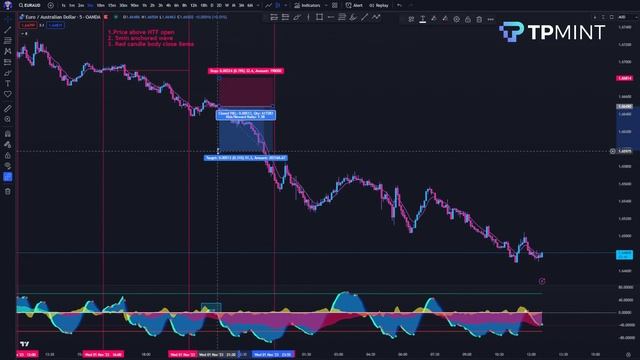This screenshot has height=360, width=640.
Task: Open the Indicators dialog
Action: tap(307, 5)
